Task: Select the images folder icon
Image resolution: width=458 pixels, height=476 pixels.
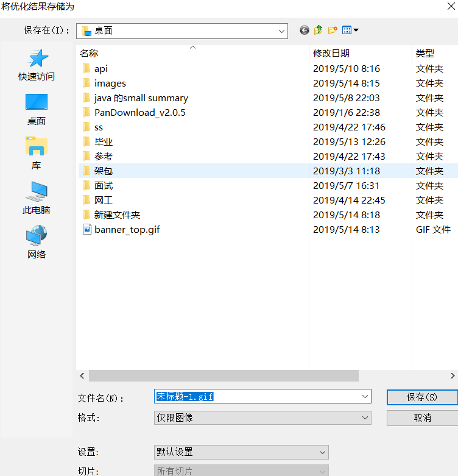Action: coord(86,83)
